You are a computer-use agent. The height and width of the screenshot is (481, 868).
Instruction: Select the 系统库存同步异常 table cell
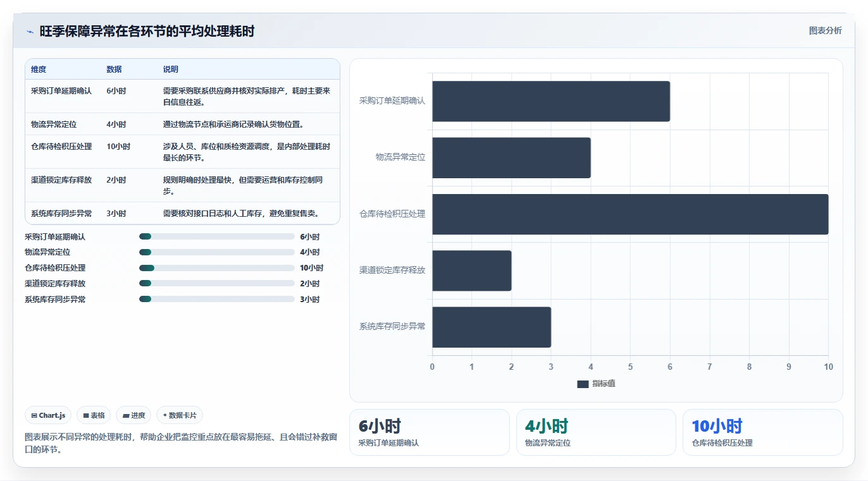pyautogui.click(x=61, y=214)
